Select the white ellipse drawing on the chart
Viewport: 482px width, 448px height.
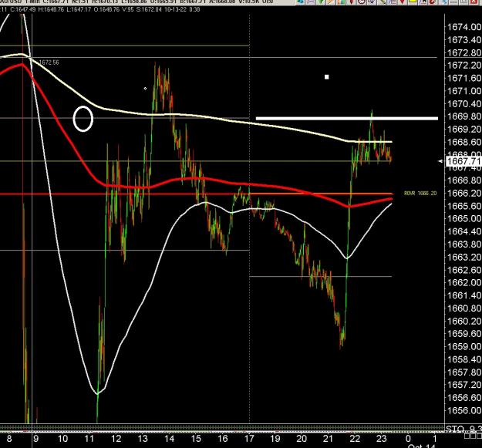pyautogui.click(x=83, y=119)
